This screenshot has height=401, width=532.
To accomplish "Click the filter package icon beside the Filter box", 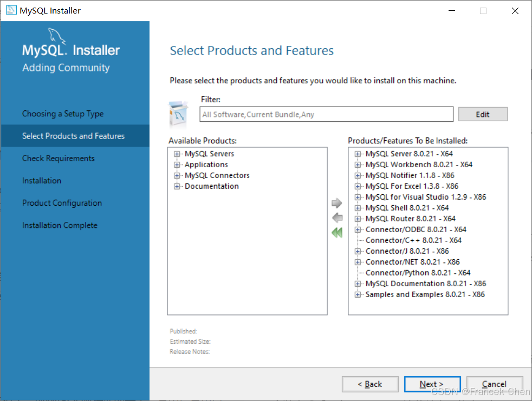I will (178, 114).
